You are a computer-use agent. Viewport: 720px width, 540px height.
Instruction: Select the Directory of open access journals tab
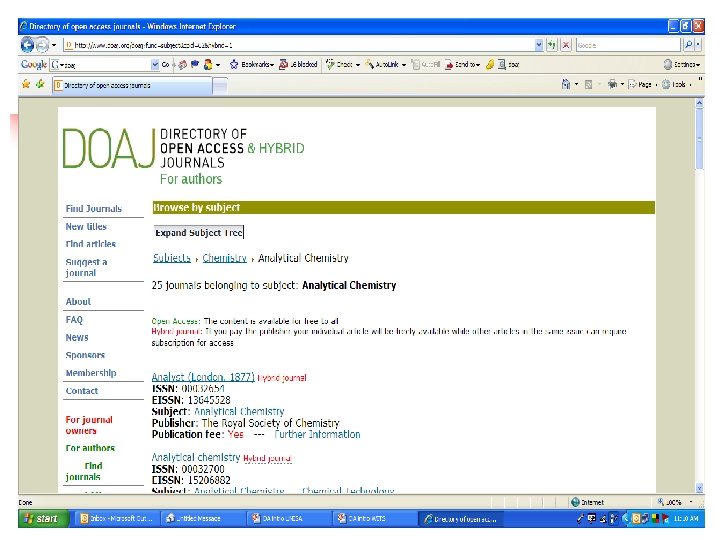[x=132, y=85]
